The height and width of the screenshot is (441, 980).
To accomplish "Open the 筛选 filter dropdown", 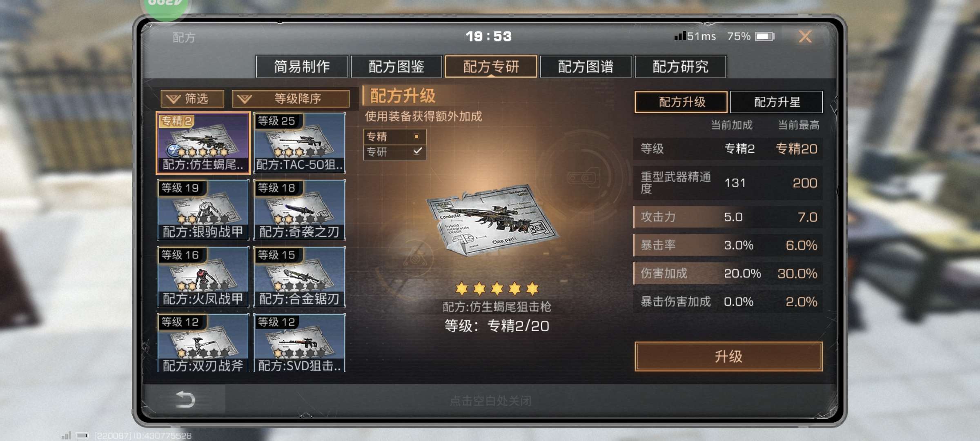I will (x=192, y=98).
